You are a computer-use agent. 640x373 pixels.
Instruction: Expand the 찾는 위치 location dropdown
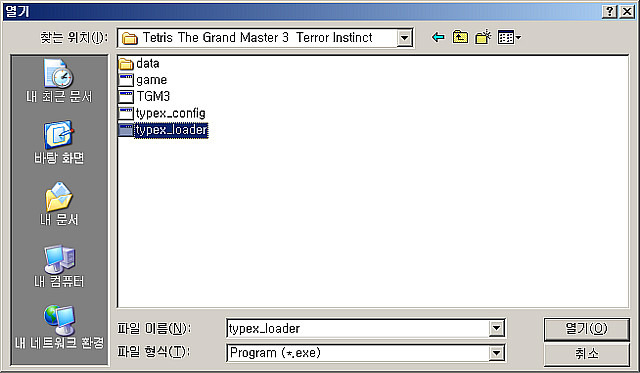click(404, 38)
